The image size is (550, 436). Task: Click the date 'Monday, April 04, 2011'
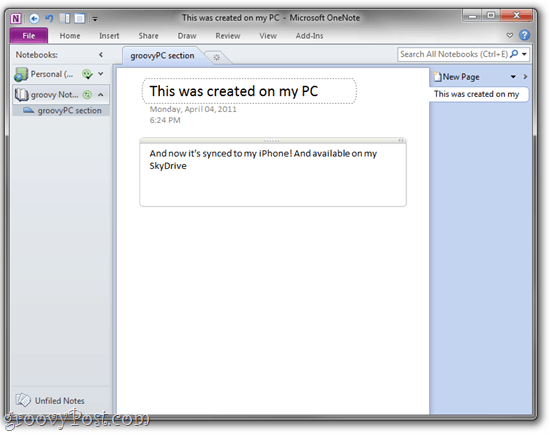pos(193,109)
